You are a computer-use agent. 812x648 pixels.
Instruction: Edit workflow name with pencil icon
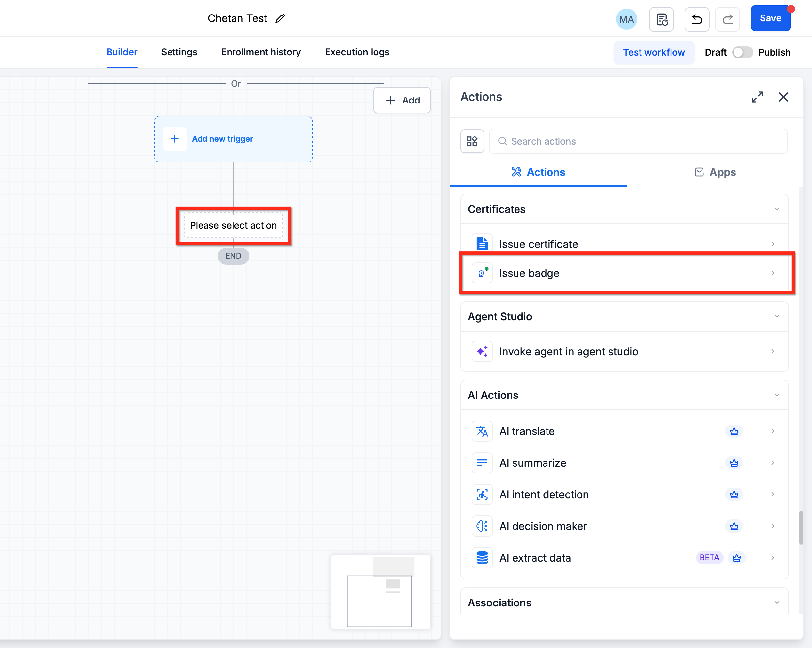(280, 18)
